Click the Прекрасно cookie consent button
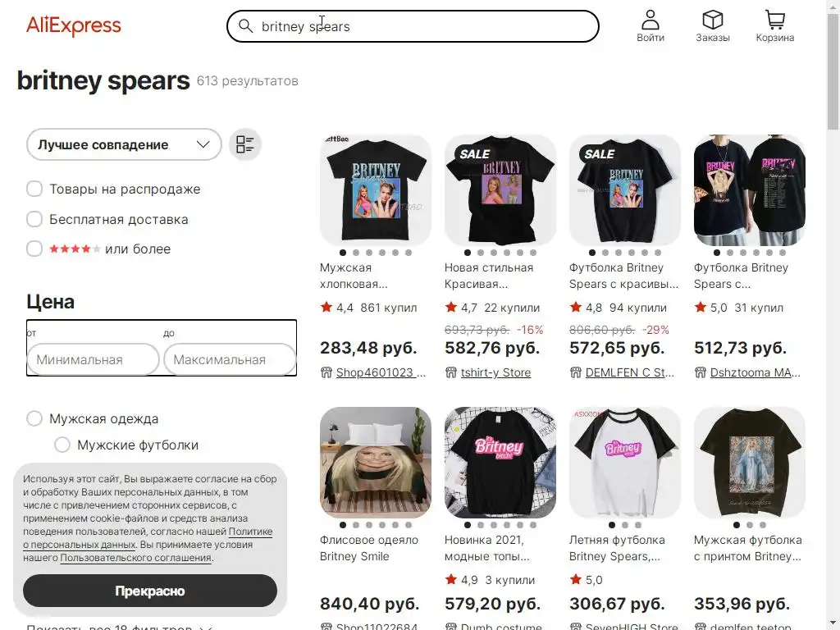 coord(150,591)
